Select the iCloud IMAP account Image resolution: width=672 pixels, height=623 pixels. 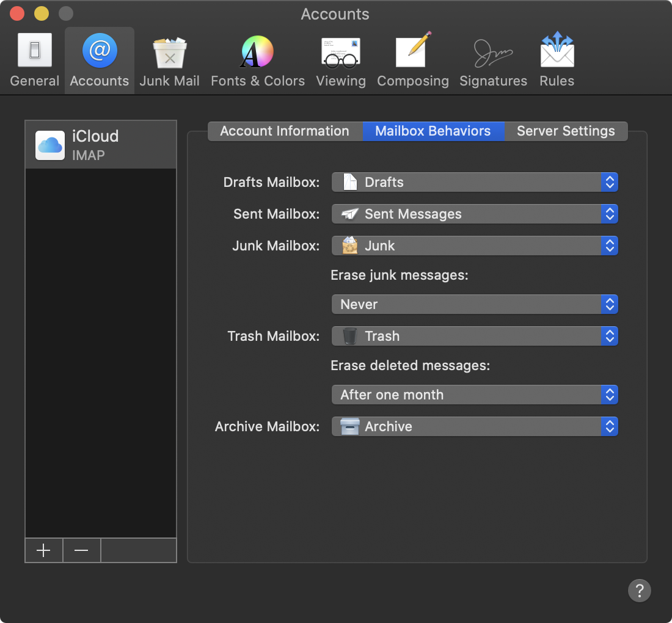point(101,145)
